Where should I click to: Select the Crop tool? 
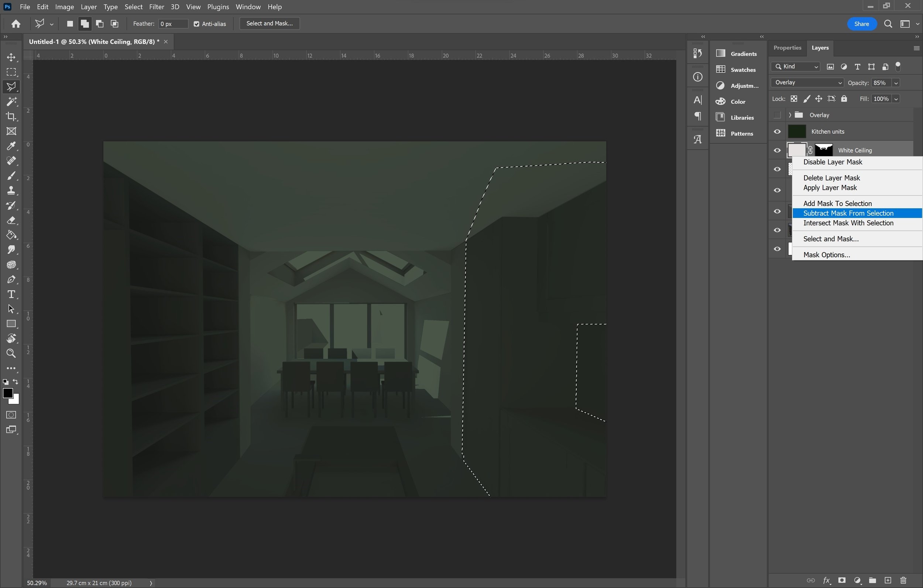tap(11, 117)
